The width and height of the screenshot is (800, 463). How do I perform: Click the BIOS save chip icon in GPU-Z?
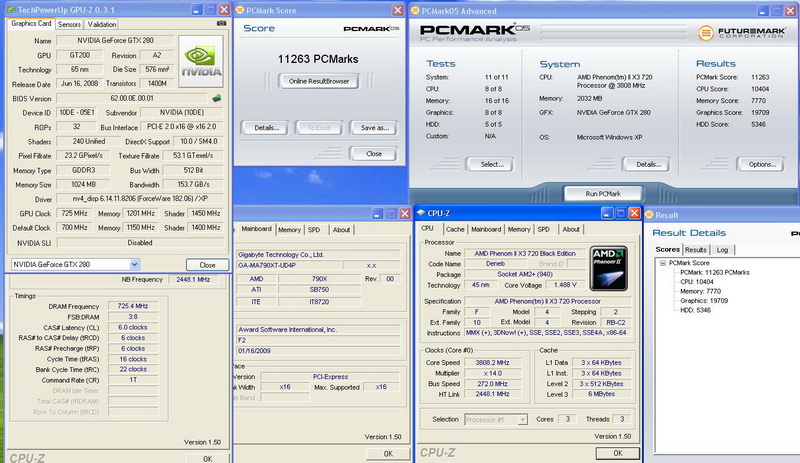coord(217,98)
